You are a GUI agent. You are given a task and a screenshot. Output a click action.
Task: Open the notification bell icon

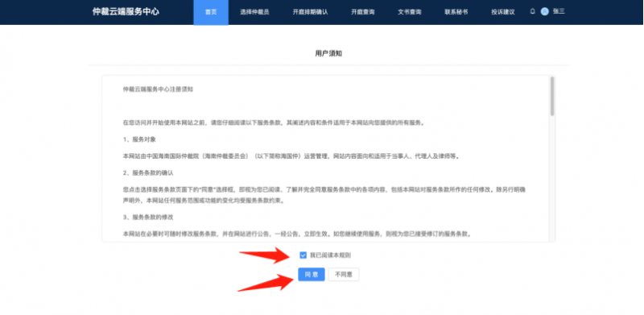pyautogui.click(x=533, y=11)
